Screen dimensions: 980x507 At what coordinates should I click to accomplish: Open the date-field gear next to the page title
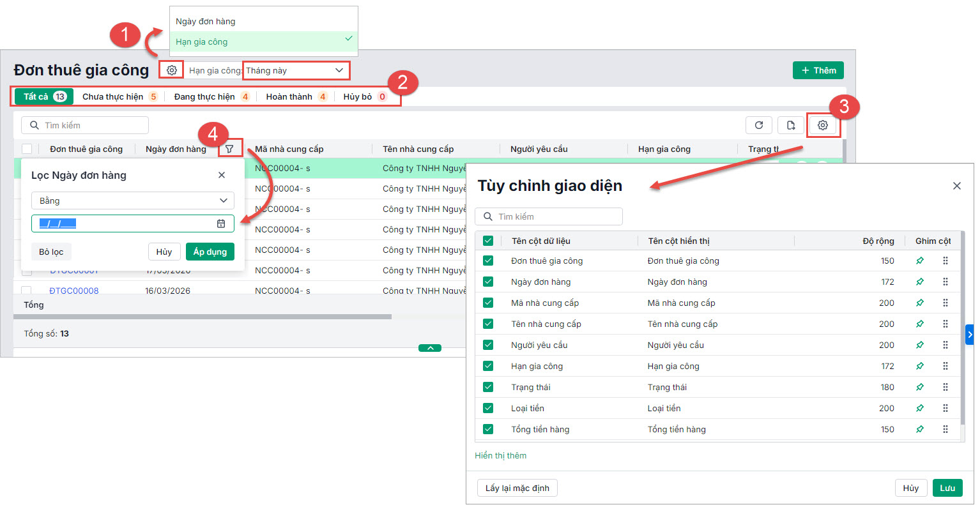coord(172,70)
